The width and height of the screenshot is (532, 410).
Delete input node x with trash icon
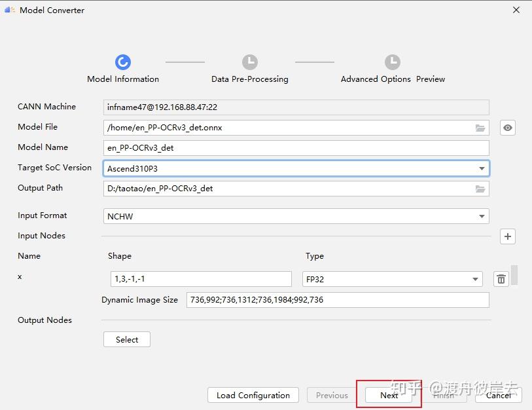[501, 279]
